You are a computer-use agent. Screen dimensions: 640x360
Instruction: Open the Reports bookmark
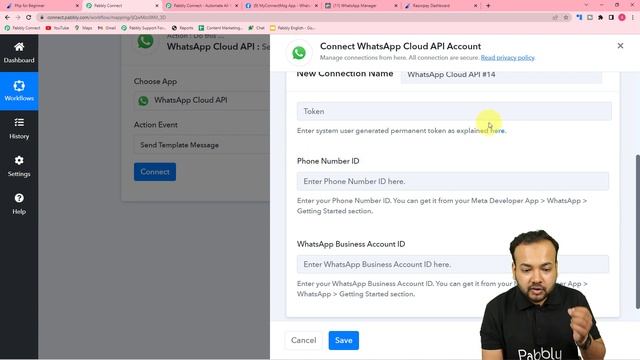[x=182, y=28]
